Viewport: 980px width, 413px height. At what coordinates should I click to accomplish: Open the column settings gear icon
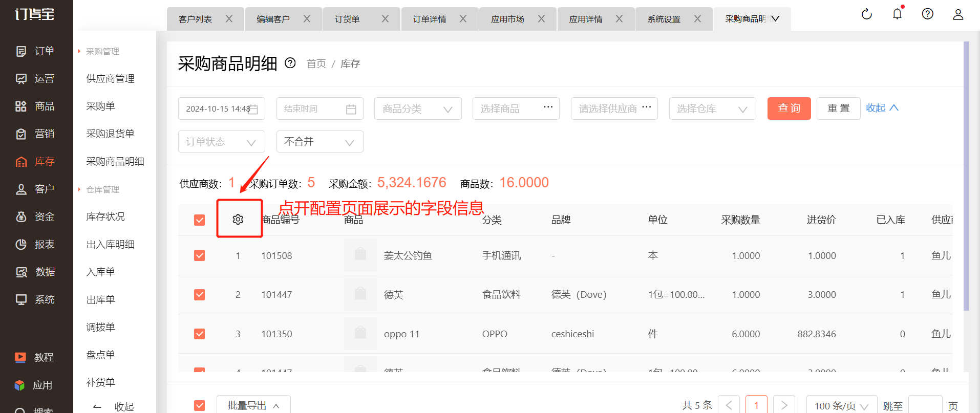pos(238,220)
